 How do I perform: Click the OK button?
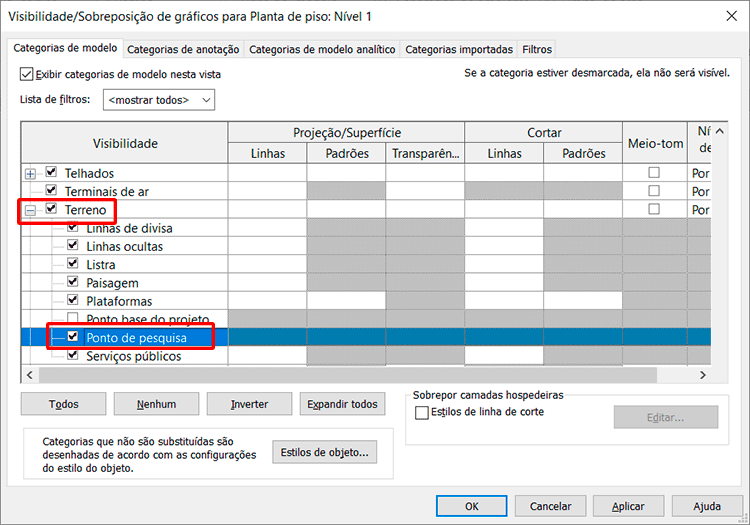point(471,506)
